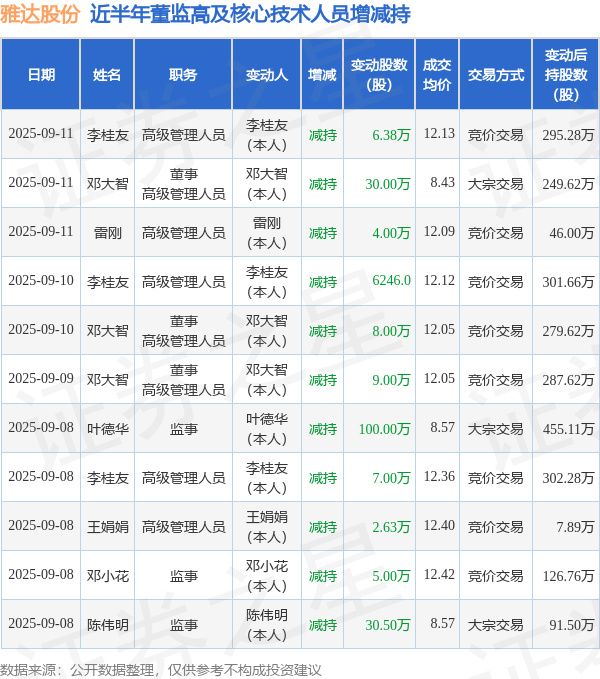Click the 数据来源 footer disclaimer text

161,670
